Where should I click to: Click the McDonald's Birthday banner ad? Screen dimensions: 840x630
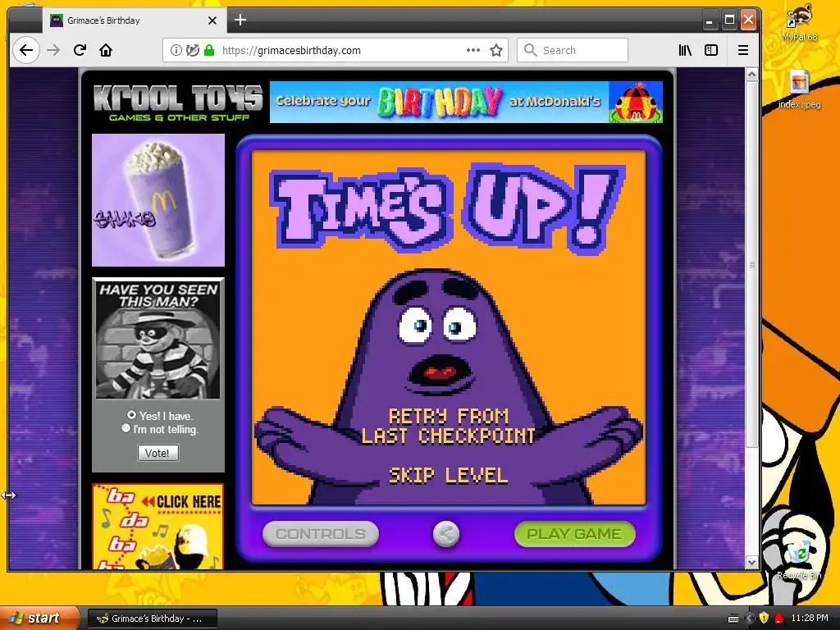click(466, 102)
